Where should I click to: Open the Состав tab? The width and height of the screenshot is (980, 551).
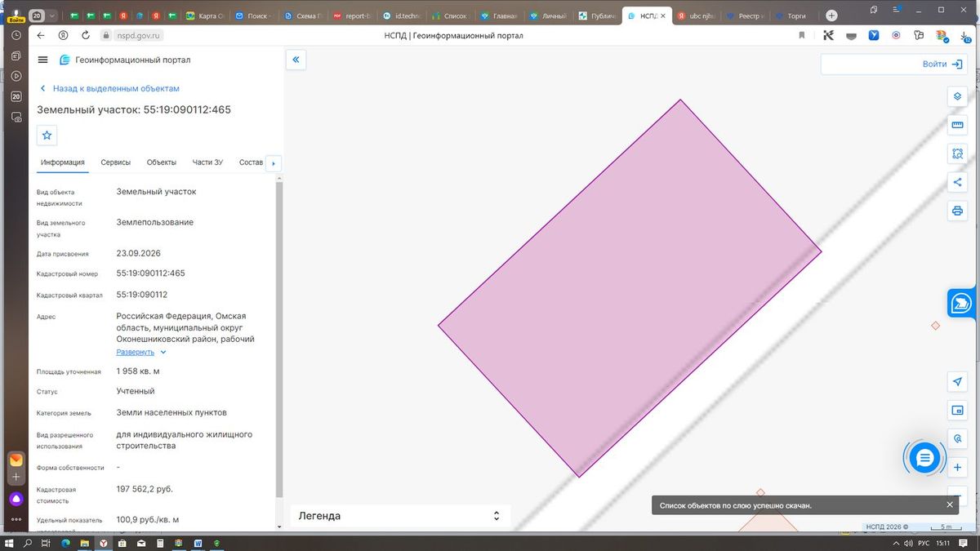click(x=251, y=162)
